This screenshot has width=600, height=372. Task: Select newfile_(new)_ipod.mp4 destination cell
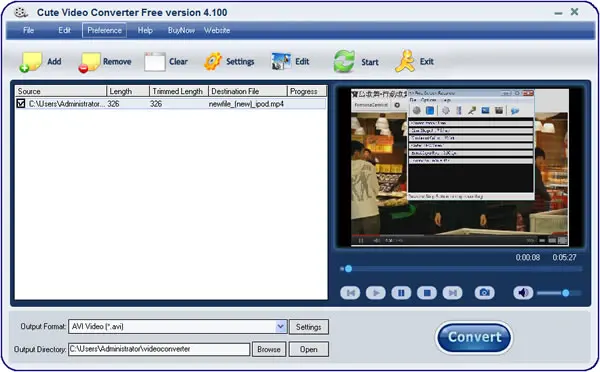(246, 104)
